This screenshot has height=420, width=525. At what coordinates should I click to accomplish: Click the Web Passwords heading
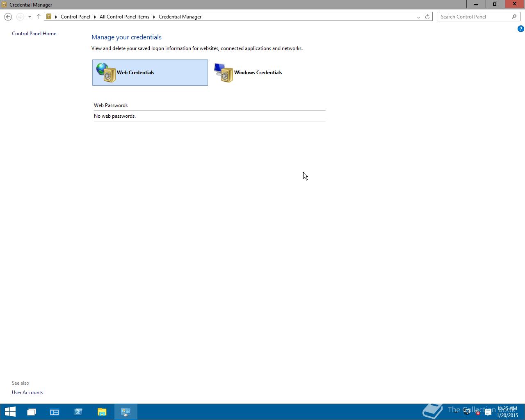[111, 105]
